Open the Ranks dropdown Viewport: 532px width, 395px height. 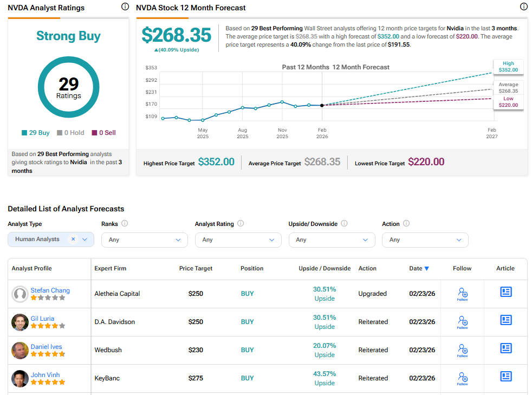[145, 240]
